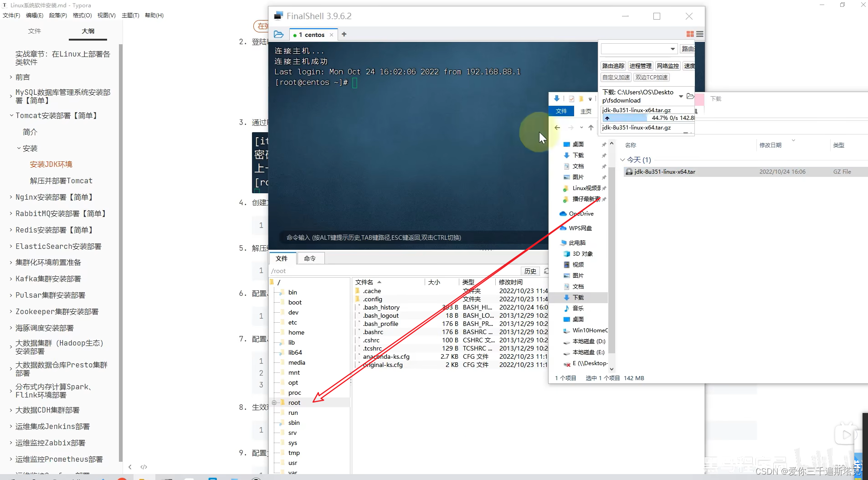Open recent locations dropdown in Explorer
This screenshot has height=480, width=868.
pyautogui.click(x=581, y=128)
